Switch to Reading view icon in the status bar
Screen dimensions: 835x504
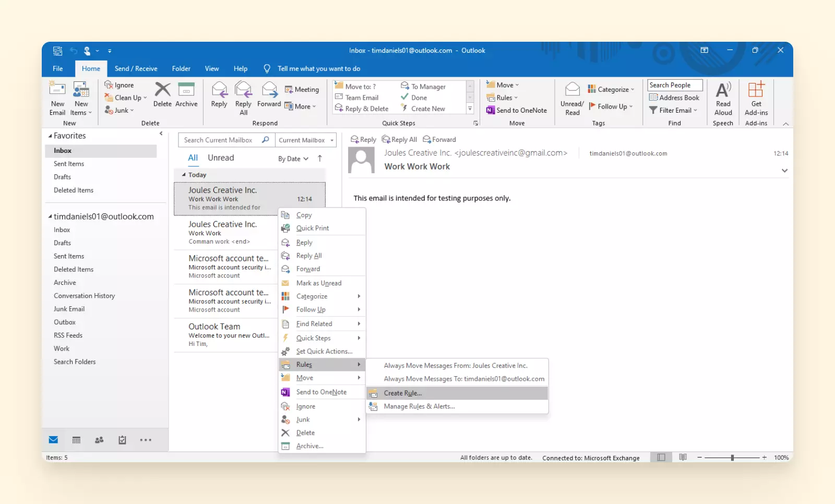click(683, 458)
